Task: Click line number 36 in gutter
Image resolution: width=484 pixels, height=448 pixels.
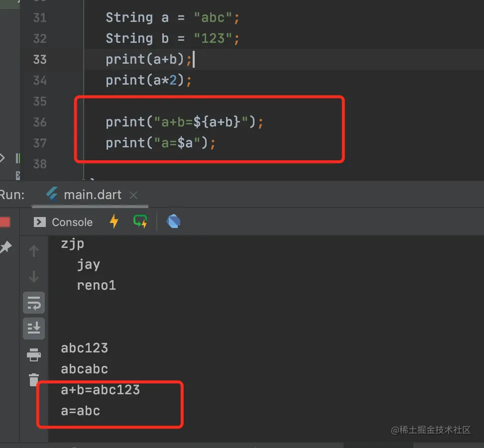Action: tap(40, 122)
